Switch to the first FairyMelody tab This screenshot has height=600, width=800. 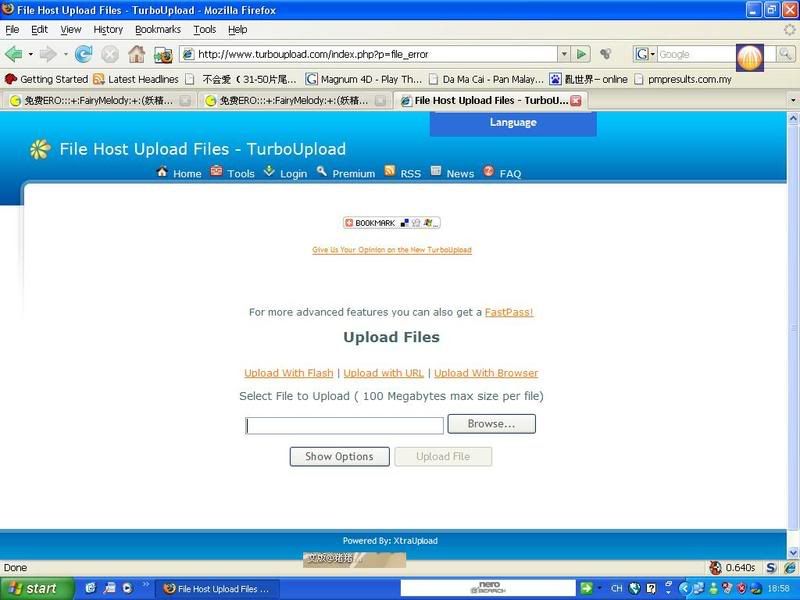coord(98,101)
